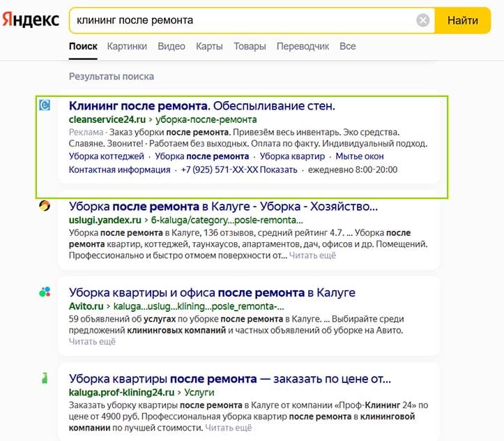The height and width of the screenshot is (441, 504).
Task: Click the uslugi.yandex.ru favicon icon
Action: tap(45, 206)
